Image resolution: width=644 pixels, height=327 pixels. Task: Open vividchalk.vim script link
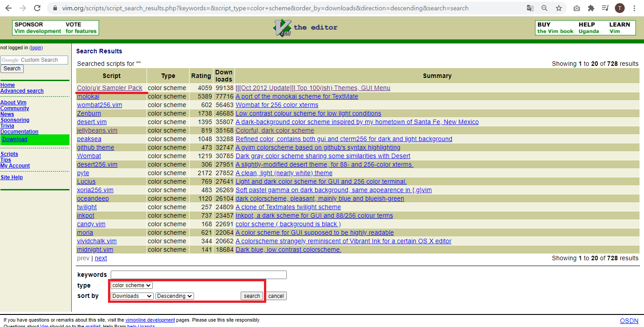[97, 241]
